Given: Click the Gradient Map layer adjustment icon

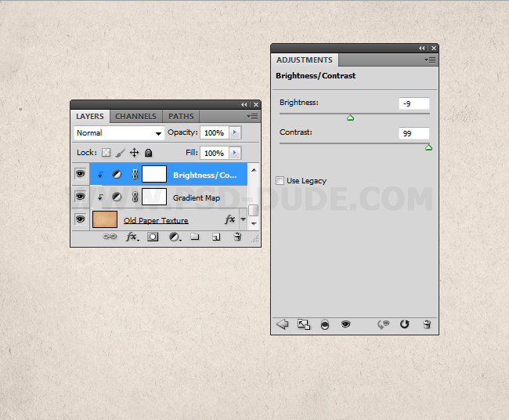Looking at the screenshot, I should pos(117,197).
